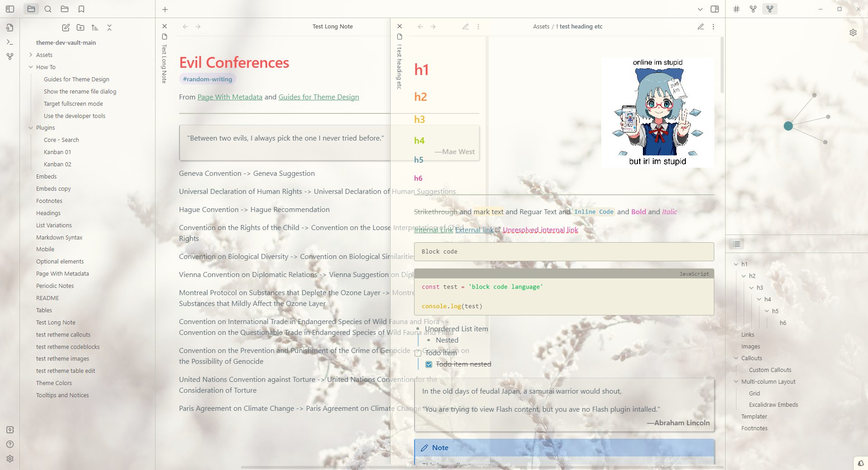Follow the Guides for Theme Design link
The height and width of the screenshot is (470, 868).
(x=319, y=97)
